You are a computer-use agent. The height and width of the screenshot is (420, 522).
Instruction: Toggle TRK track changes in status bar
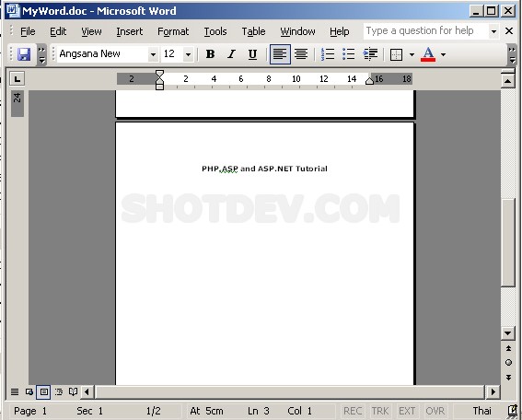click(x=379, y=411)
